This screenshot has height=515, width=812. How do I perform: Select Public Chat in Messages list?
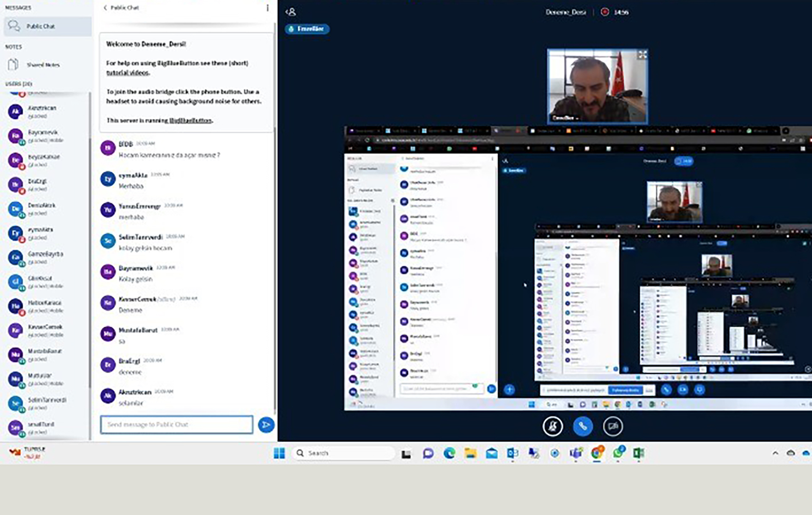[41, 26]
